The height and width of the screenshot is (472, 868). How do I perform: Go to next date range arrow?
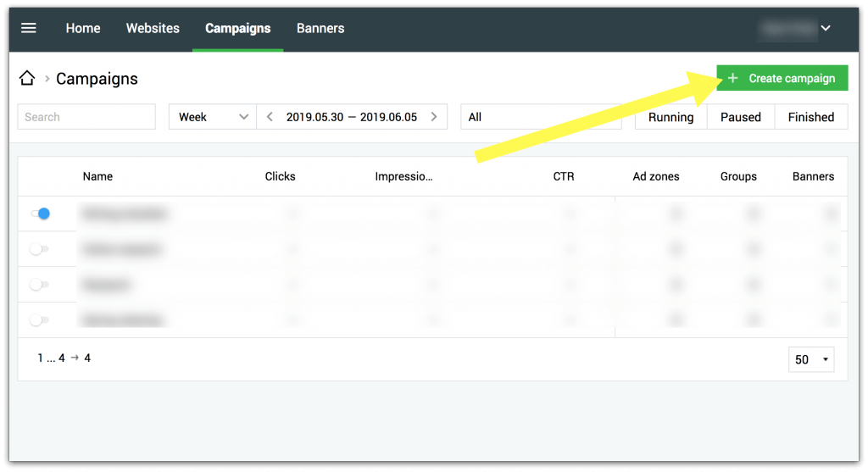[434, 117]
